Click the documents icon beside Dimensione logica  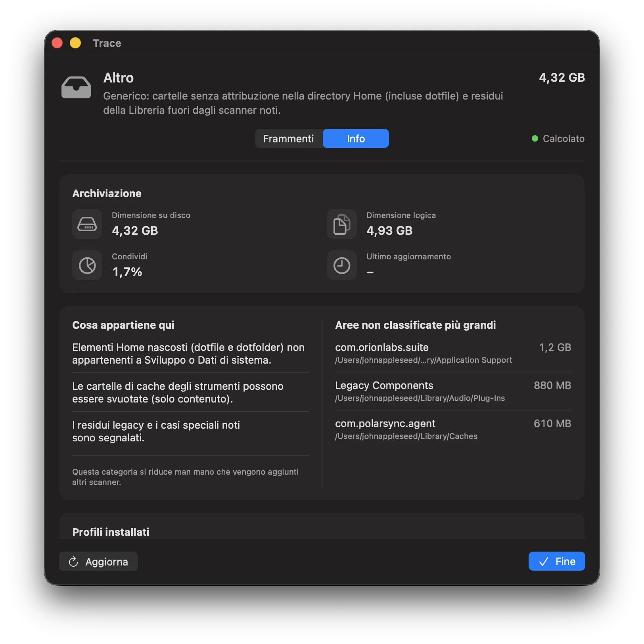pos(342,224)
